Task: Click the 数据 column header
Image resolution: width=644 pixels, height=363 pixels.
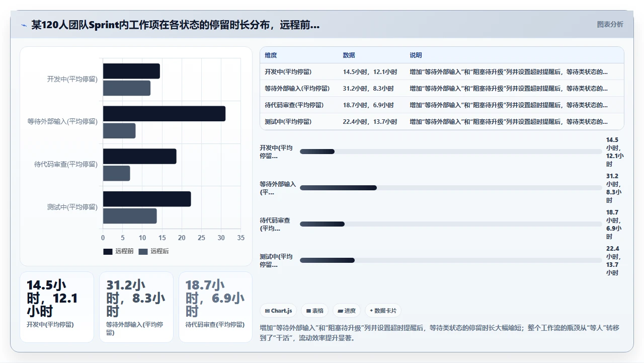Action: click(x=349, y=55)
